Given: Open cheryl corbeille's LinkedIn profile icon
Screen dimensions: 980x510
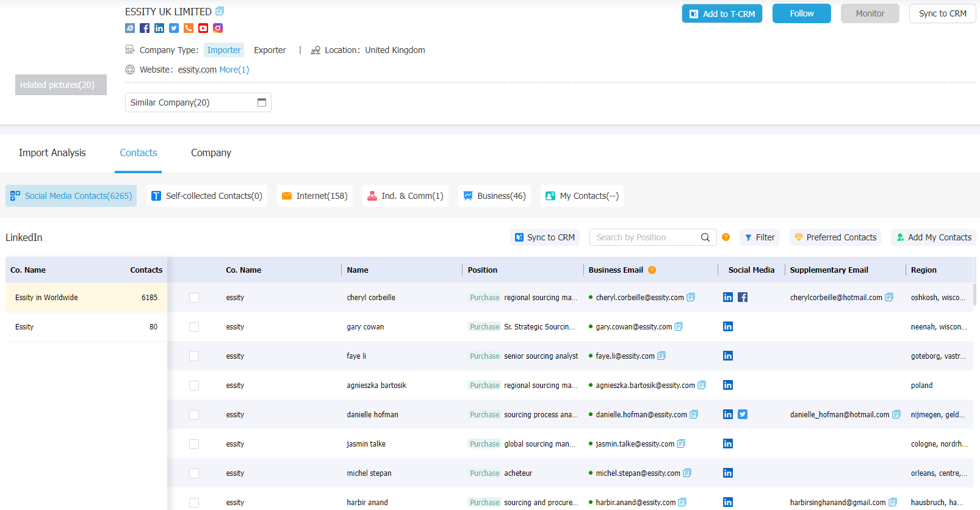Looking at the screenshot, I should click(x=728, y=297).
